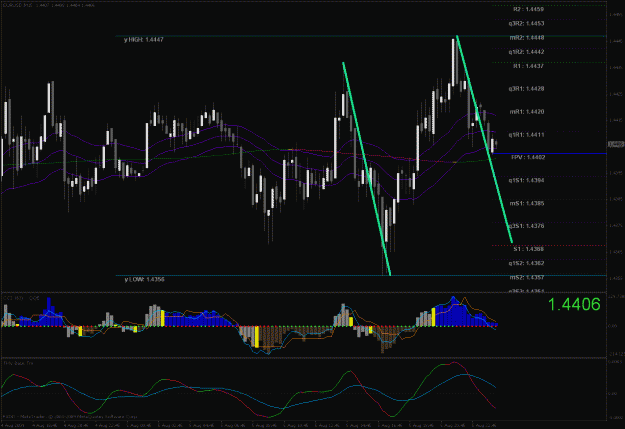The image size is (625, 429).
Task: Click the 'q1S1: 1.4394' level label
Action: (x=526, y=181)
